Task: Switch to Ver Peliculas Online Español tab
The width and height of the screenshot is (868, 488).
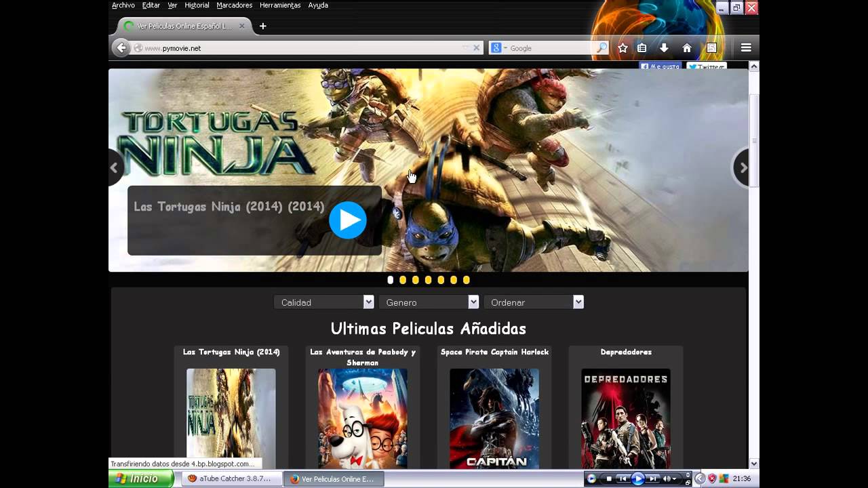Action: click(x=184, y=26)
